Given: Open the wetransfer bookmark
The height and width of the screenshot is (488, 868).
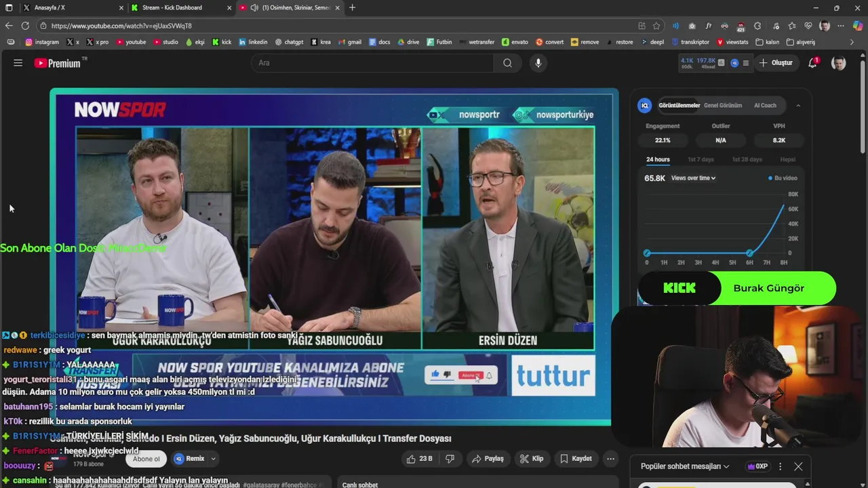Looking at the screenshot, I should point(476,42).
